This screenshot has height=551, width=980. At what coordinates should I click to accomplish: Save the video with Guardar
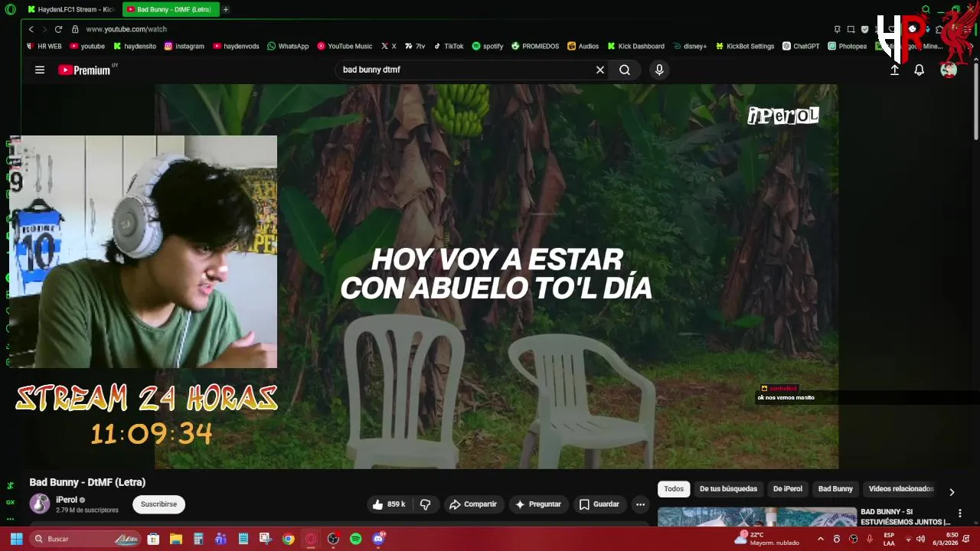[x=599, y=504]
